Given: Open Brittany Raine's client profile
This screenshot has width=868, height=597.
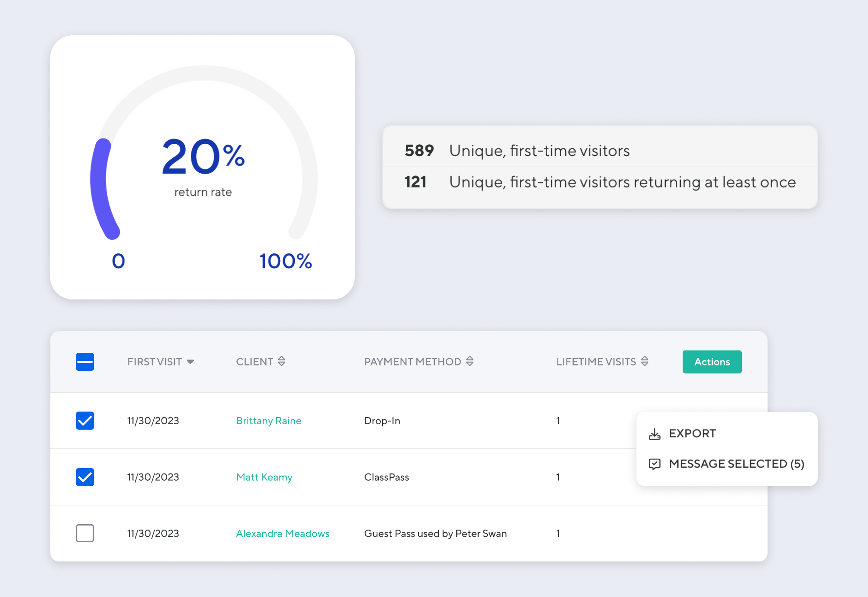Looking at the screenshot, I should 269,421.
